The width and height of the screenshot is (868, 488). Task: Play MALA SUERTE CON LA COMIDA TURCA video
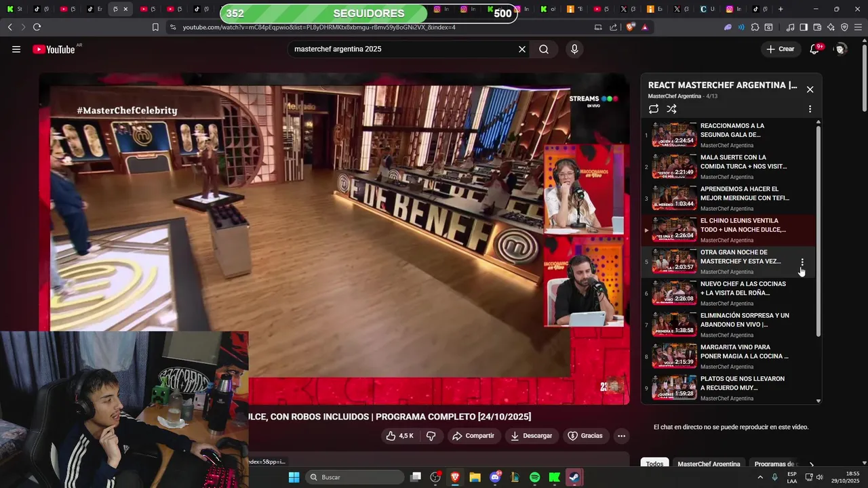point(729,167)
